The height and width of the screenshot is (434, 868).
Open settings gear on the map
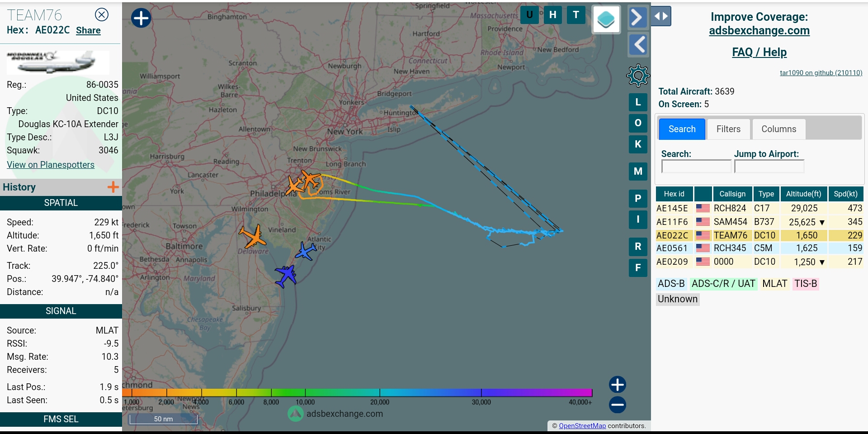point(638,76)
